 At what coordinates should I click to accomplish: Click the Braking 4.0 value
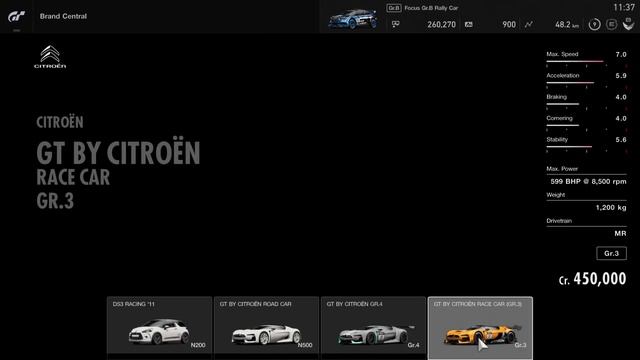coord(621,97)
